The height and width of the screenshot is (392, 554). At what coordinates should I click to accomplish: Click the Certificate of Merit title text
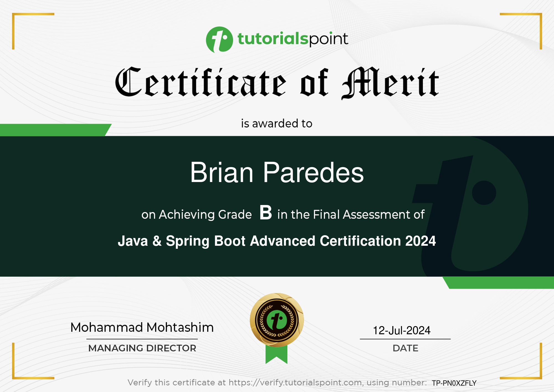277,82
